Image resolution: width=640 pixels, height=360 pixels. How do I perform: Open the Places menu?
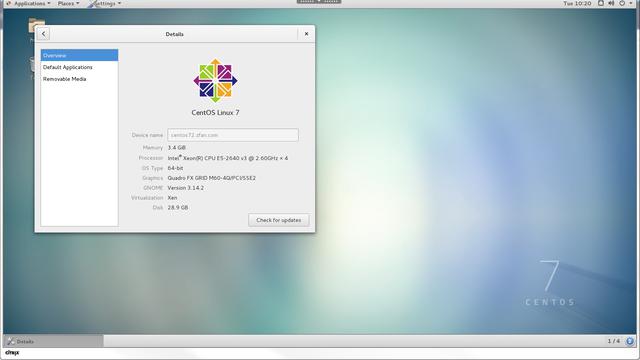(x=68, y=3)
